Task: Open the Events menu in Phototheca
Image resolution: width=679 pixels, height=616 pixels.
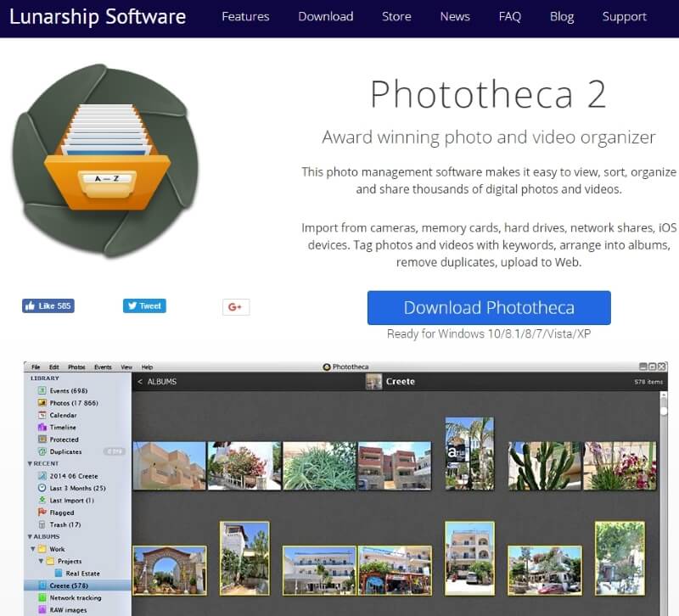Action: (x=103, y=367)
